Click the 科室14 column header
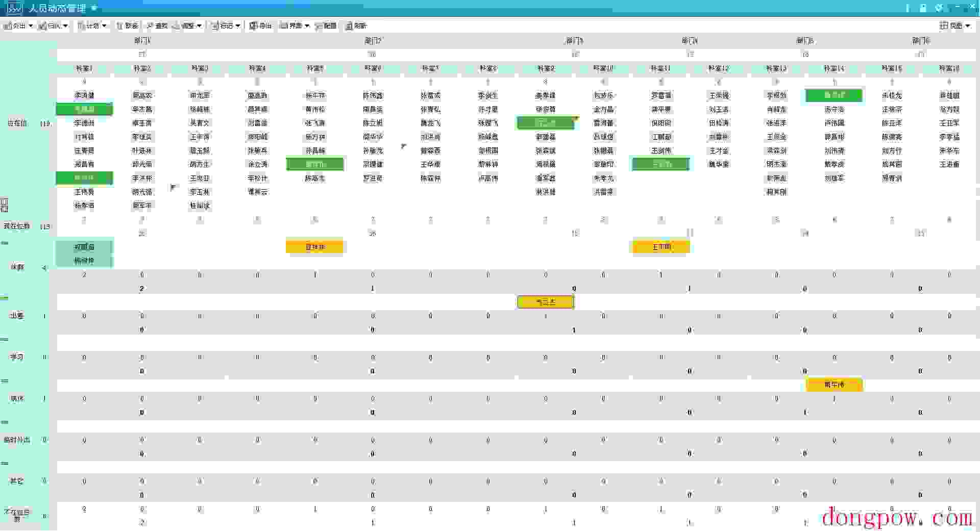Viewport: 980px width, 532px height. pyautogui.click(x=835, y=68)
